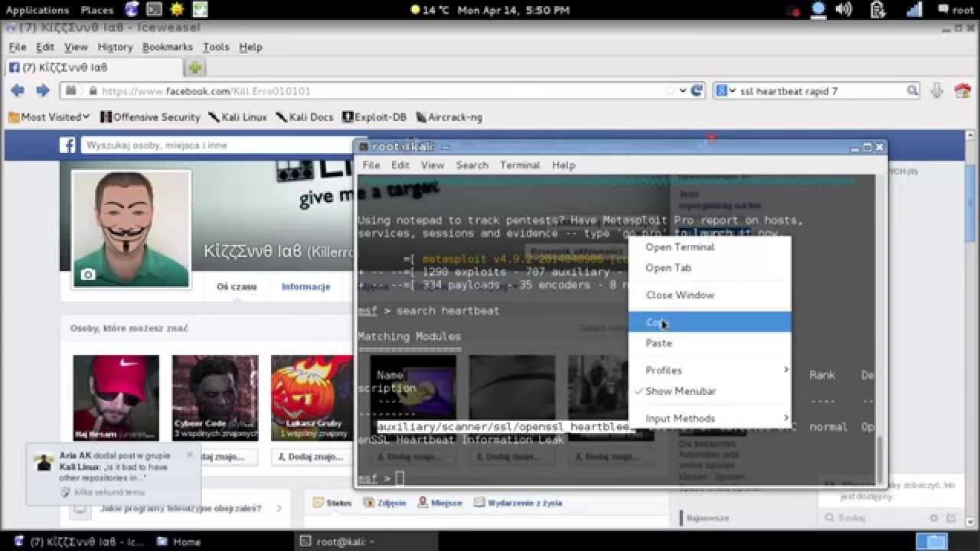980x551 pixels.
Task: Select the Miejsce post option
Action: (440, 503)
